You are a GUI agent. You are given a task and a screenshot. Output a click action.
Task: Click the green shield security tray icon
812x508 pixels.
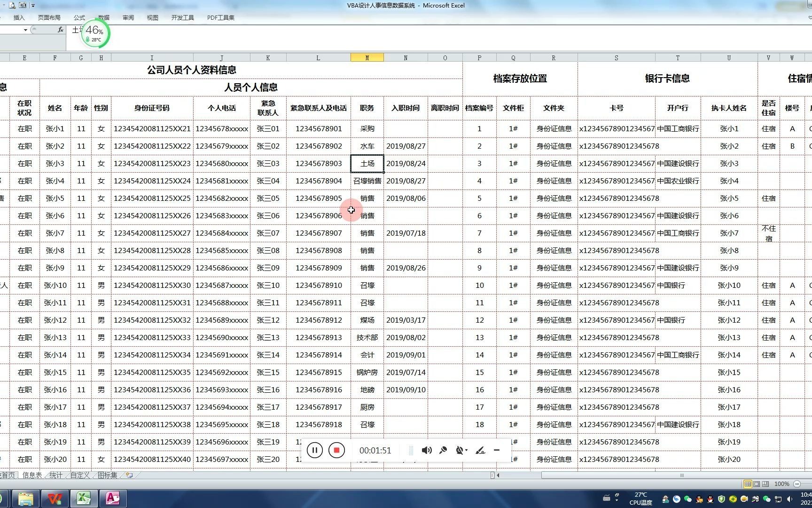pos(721,499)
